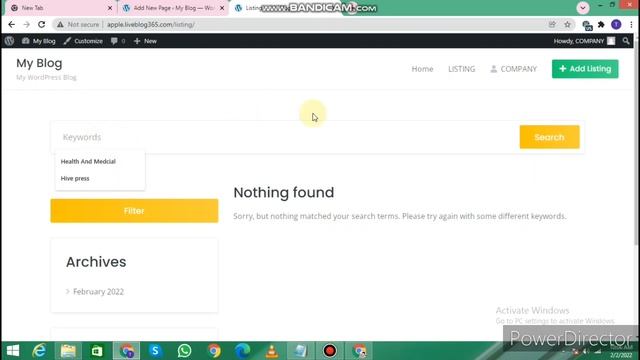Switch to the Add New Page tab
The image size is (640, 360).
point(173,8)
